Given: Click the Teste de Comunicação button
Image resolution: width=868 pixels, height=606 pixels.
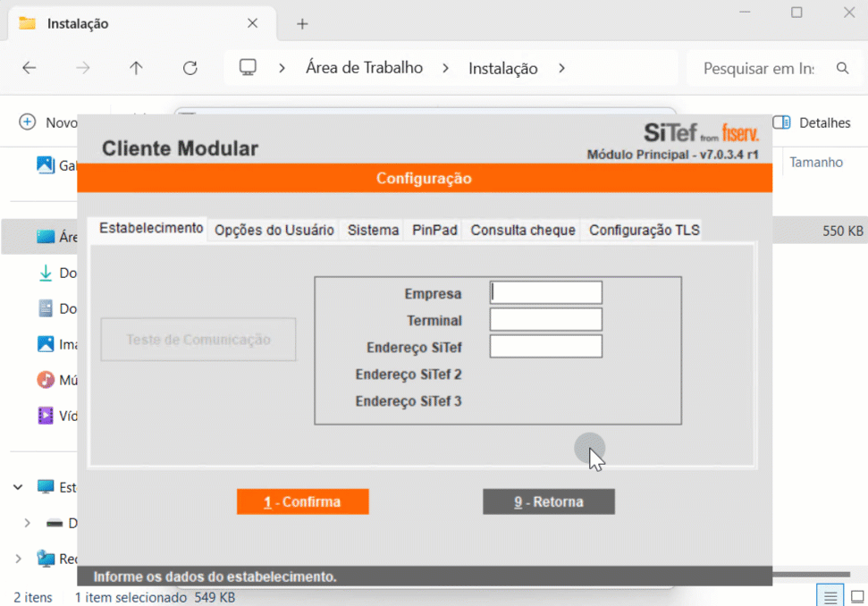Looking at the screenshot, I should 198,340.
